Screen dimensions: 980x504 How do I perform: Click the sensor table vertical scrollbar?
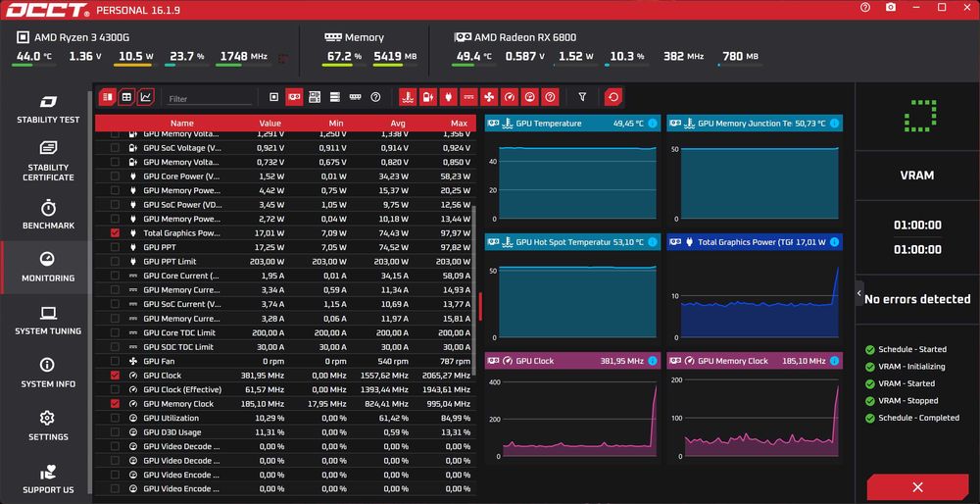point(475,292)
